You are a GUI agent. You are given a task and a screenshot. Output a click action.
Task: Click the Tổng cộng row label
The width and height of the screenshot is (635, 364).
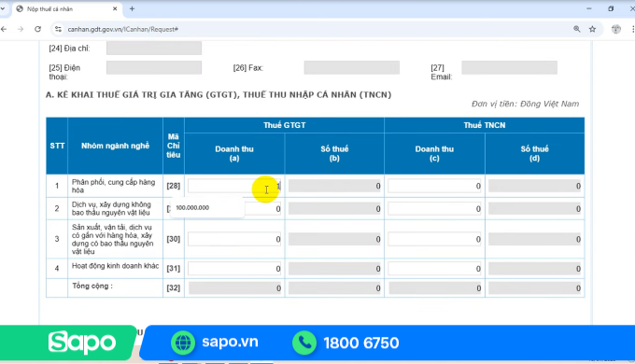[x=92, y=286]
